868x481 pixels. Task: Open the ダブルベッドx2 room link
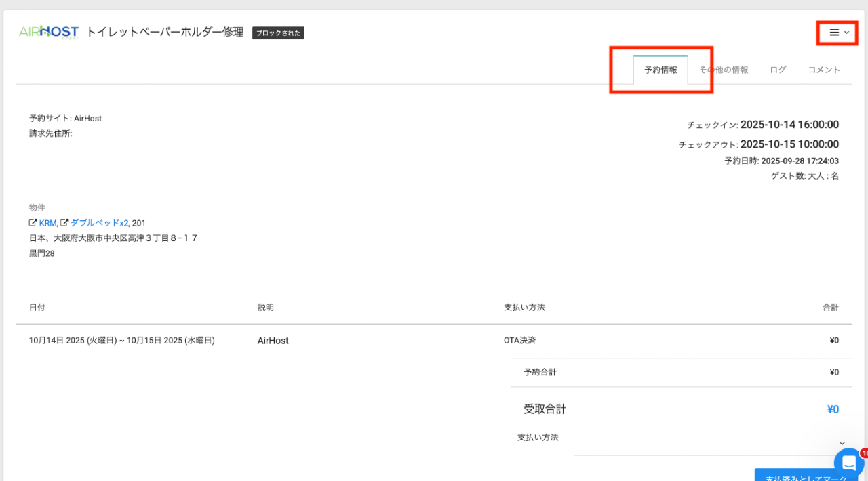[x=100, y=223]
